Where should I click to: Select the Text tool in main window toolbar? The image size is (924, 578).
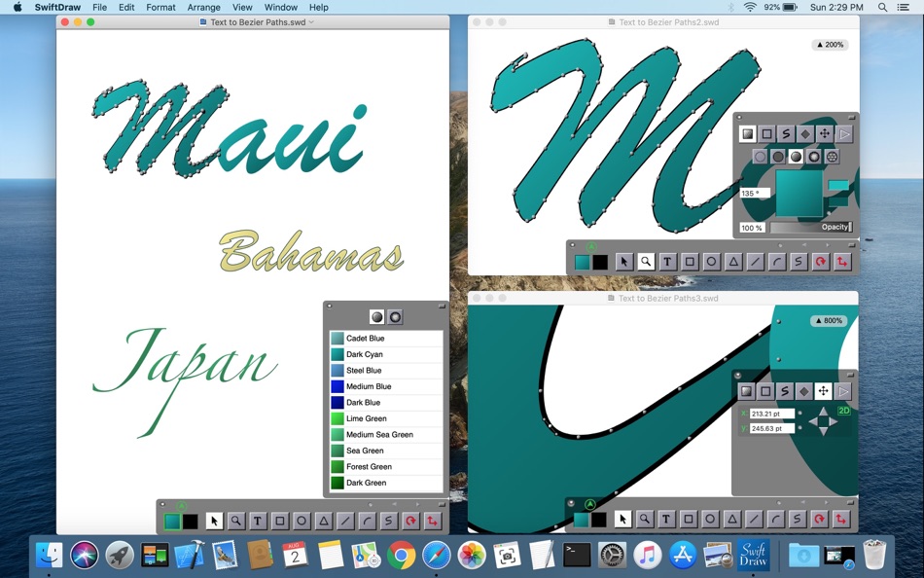258,521
